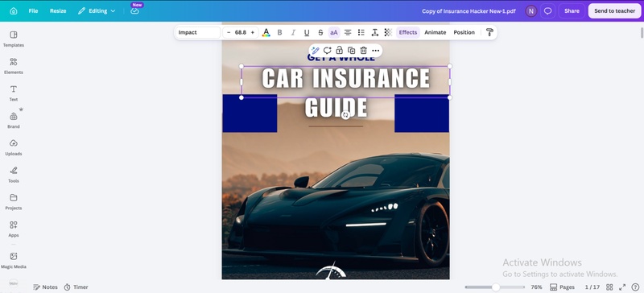644x293 pixels.
Task: Open the Magic Media panel
Action: [14, 261]
